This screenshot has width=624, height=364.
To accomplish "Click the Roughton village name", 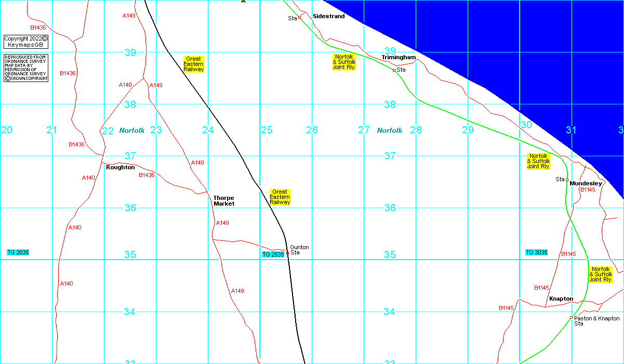I will pos(120,167).
